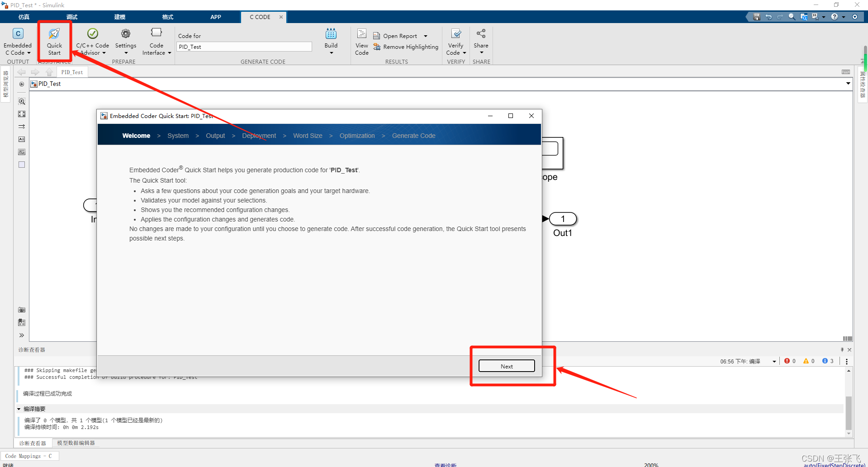The height and width of the screenshot is (467, 868).
Task: Click Zoom In tool on canvas palette
Action: coord(22,101)
